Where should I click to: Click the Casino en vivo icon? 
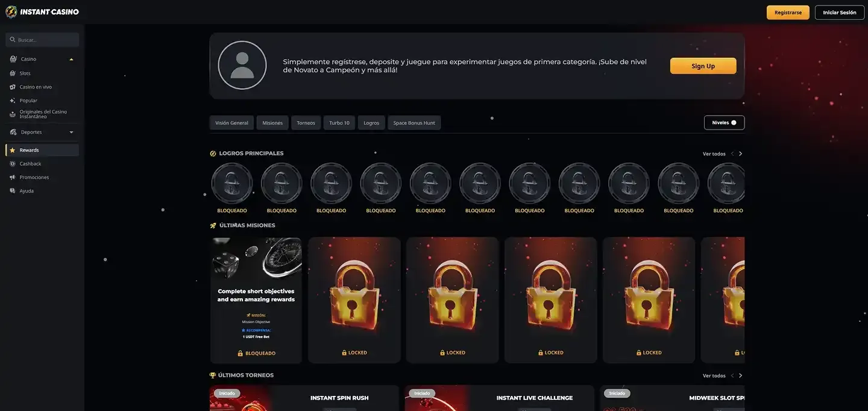[x=13, y=87]
